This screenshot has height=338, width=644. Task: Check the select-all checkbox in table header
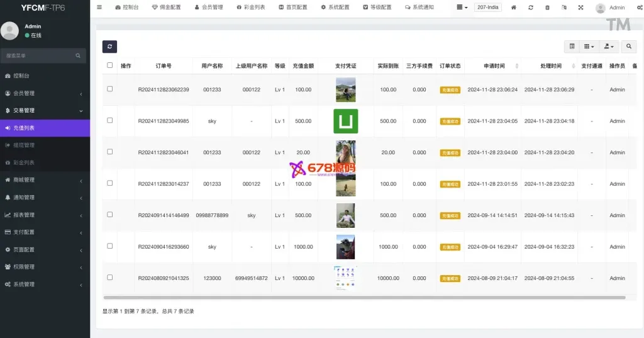[x=110, y=65]
